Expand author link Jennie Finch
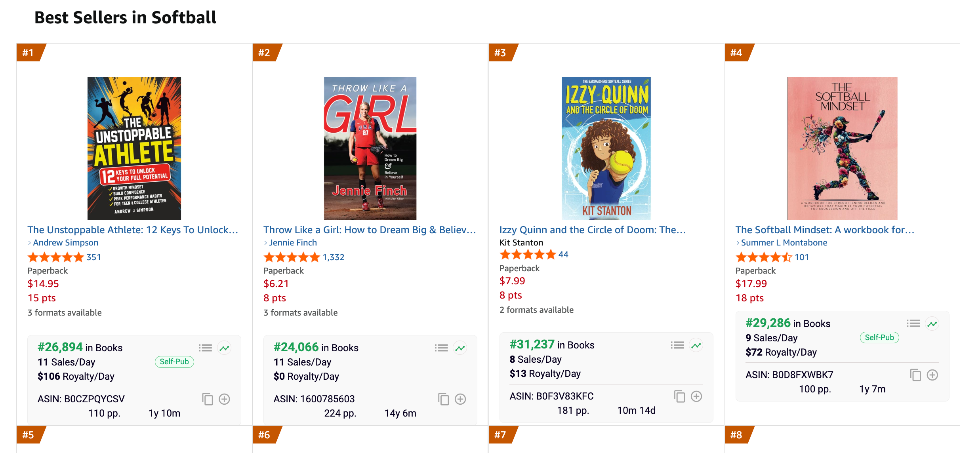 click(292, 243)
